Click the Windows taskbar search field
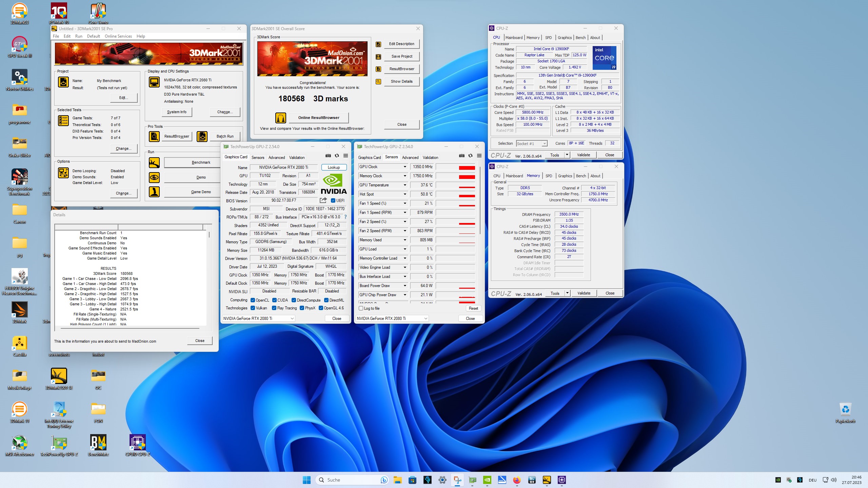The image size is (868, 488). click(x=353, y=480)
